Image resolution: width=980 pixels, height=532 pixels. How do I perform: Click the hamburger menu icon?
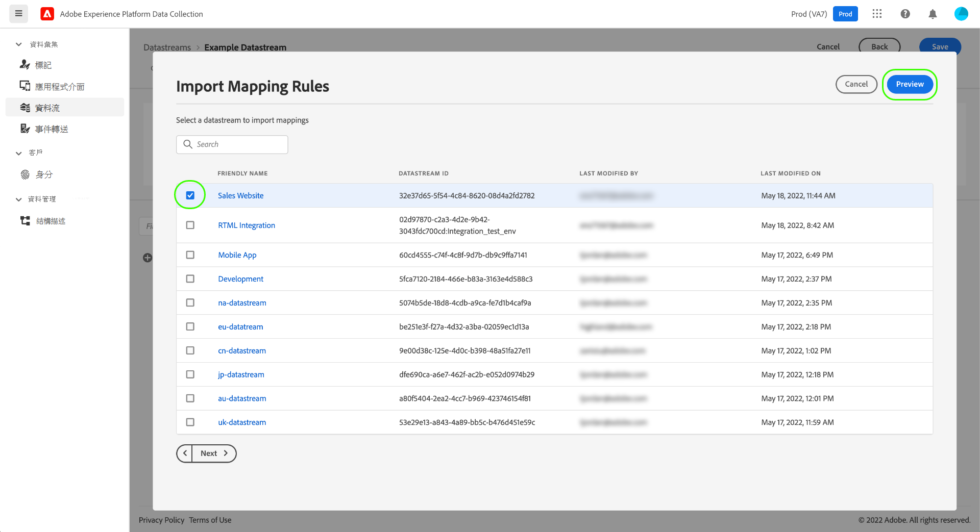19,14
